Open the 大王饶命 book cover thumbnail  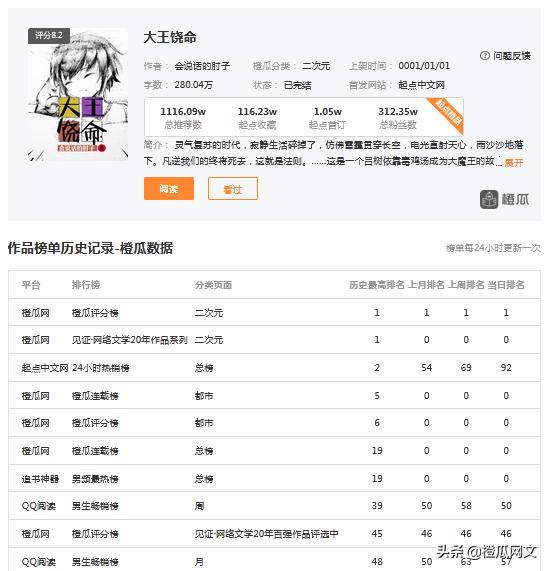(x=78, y=94)
